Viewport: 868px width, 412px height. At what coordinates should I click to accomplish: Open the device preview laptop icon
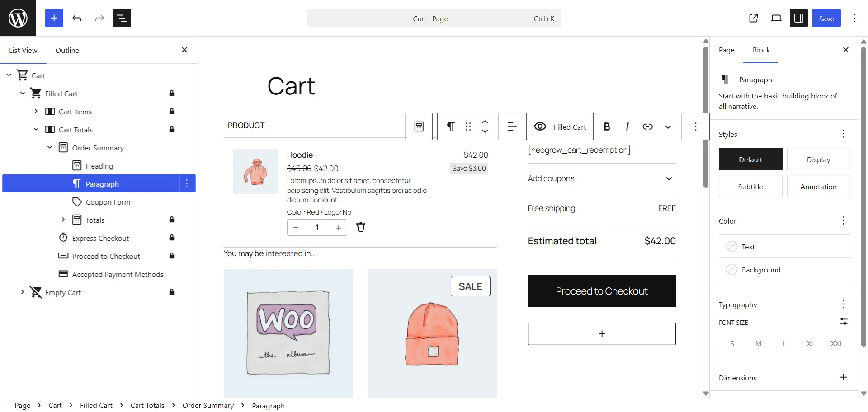click(x=776, y=18)
